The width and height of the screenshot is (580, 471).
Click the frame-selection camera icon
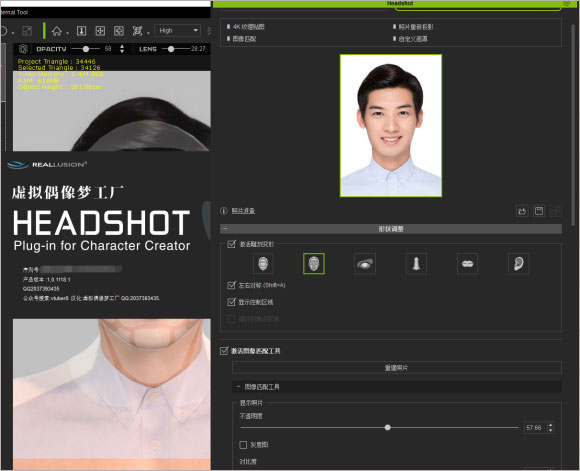click(x=138, y=31)
